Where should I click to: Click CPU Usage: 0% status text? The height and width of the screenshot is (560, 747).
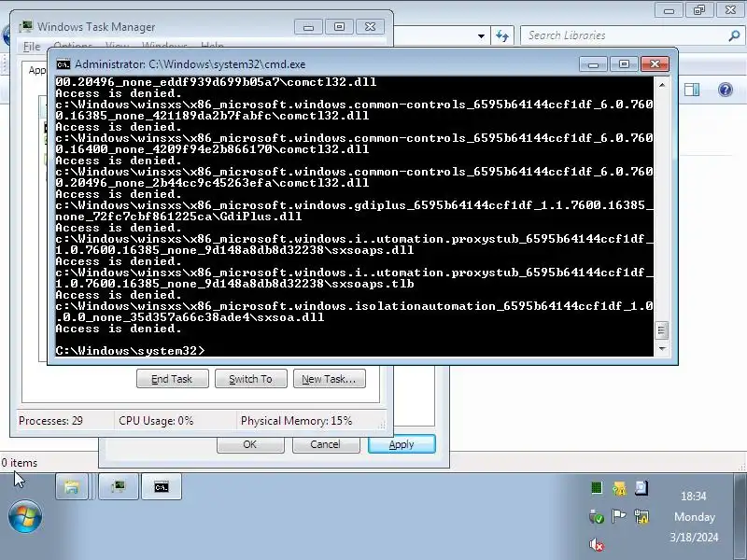tap(156, 421)
